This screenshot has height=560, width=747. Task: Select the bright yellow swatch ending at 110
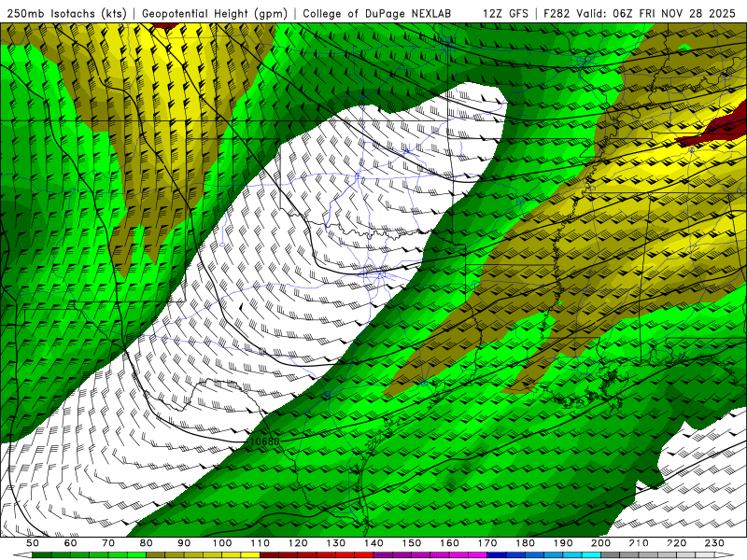click(250, 555)
